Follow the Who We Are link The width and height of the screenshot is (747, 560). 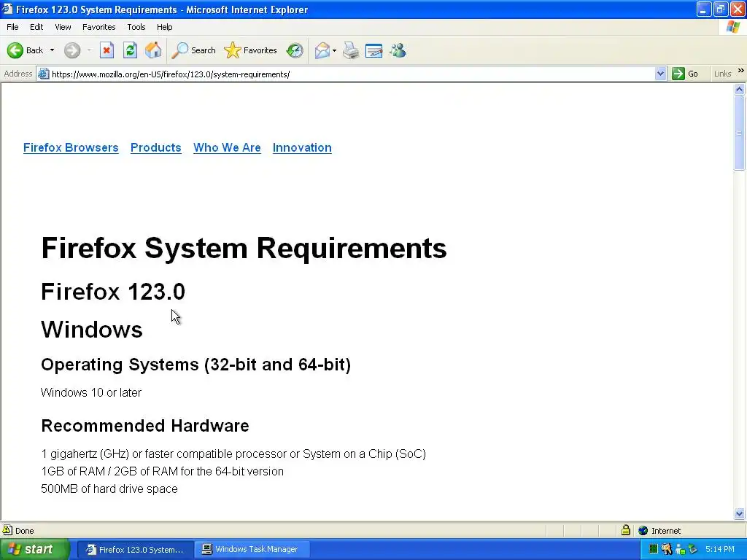click(x=227, y=147)
